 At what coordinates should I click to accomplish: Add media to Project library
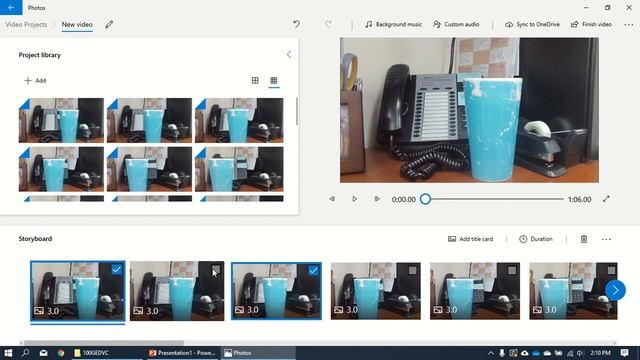click(35, 80)
